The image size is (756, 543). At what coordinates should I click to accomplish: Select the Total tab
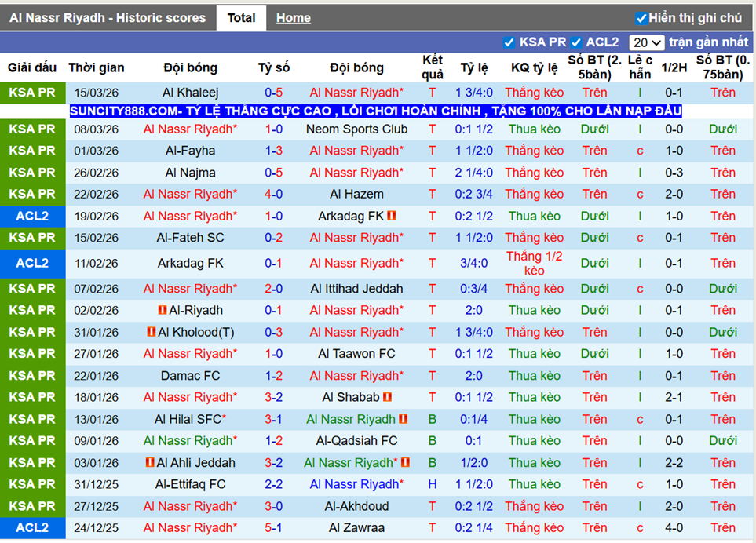click(241, 16)
